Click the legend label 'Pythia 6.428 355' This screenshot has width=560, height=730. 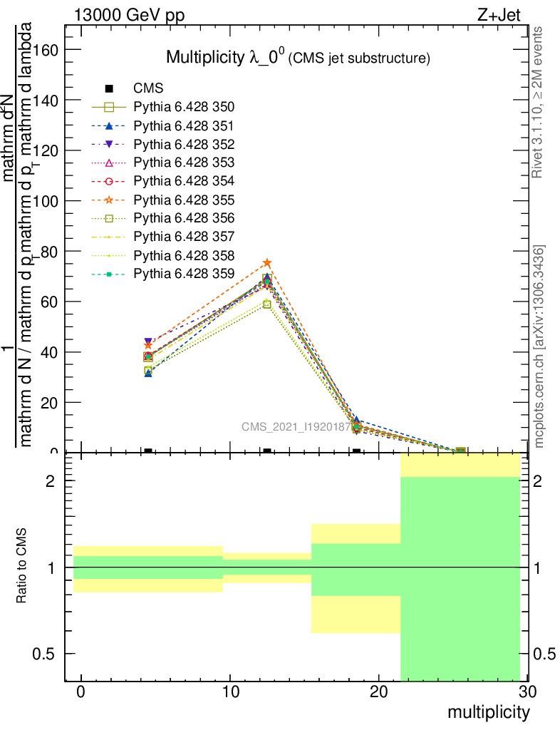click(184, 200)
